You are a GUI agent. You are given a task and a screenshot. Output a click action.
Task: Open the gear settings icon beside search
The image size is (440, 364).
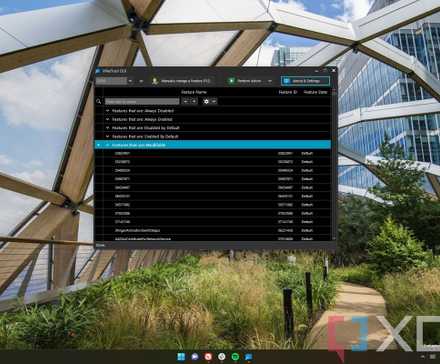206,101
